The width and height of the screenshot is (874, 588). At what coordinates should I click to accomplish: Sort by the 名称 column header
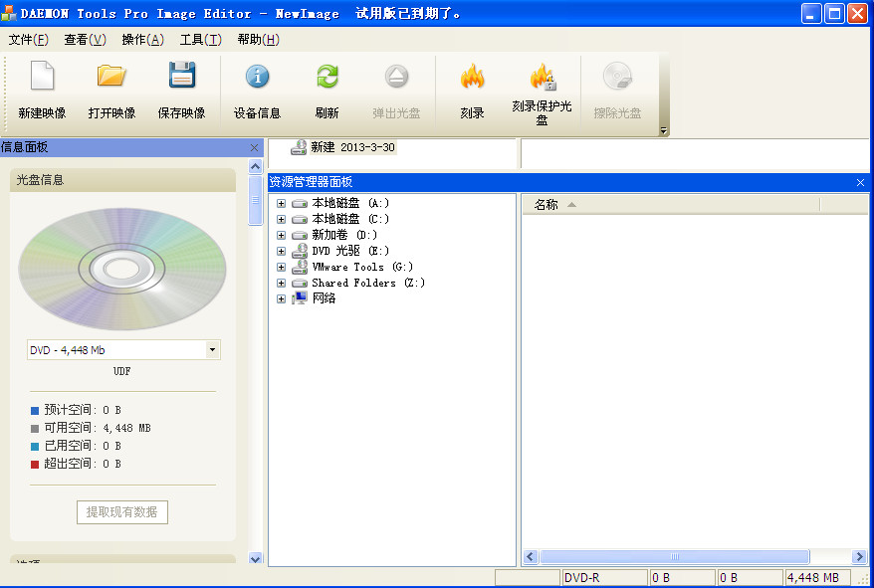click(671, 205)
